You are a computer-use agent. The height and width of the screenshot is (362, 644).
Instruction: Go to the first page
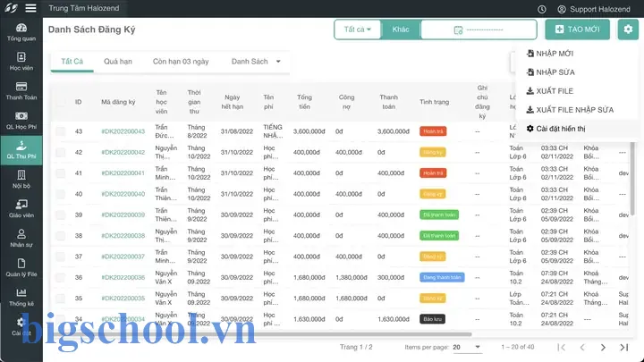562,347
